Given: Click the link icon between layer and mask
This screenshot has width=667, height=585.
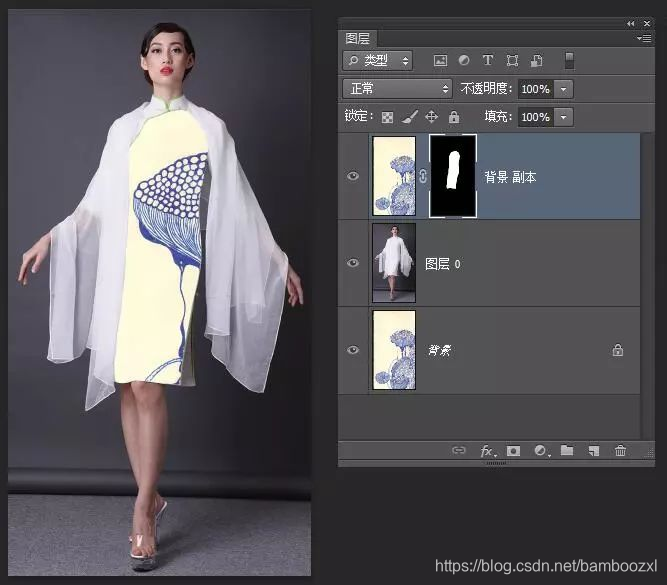Looking at the screenshot, I should tap(422, 176).
